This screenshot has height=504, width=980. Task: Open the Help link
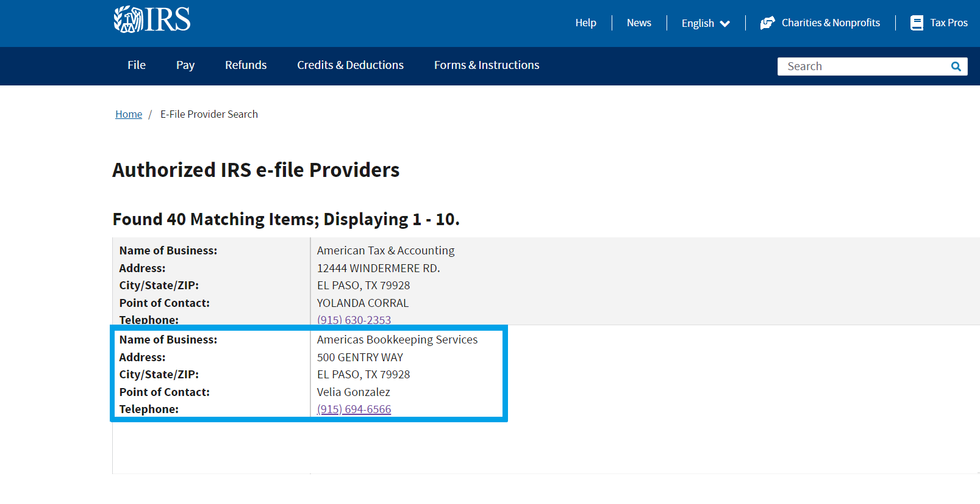coord(586,23)
